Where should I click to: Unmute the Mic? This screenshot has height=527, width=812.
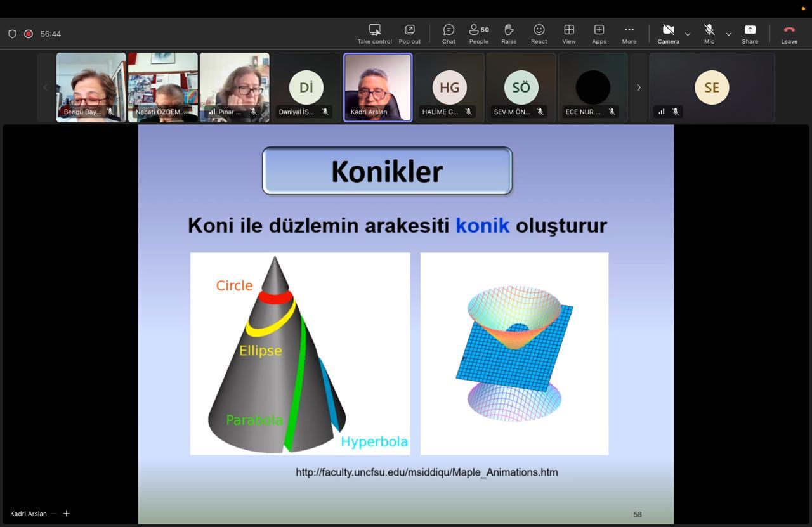coord(709,34)
